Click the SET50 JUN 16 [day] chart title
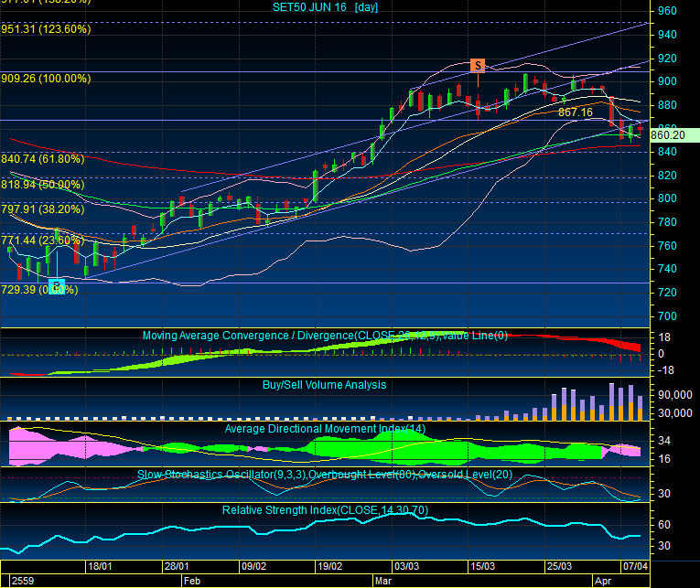The image size is (700, 588). 326,7
